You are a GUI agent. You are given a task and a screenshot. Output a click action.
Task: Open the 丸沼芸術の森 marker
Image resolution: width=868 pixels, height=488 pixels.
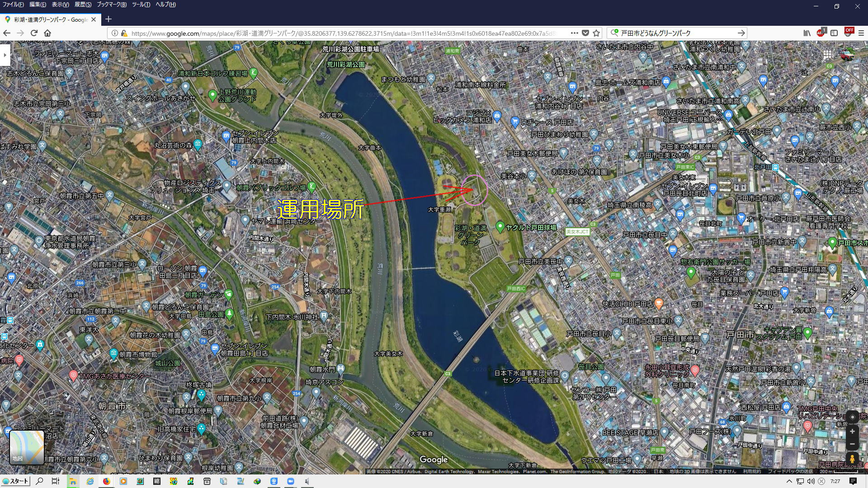[198, 144]
